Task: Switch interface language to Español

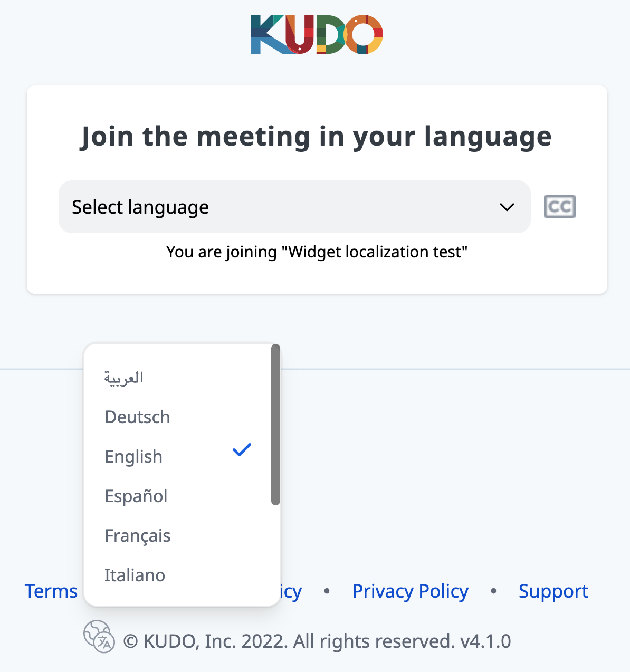Action: 136,496
